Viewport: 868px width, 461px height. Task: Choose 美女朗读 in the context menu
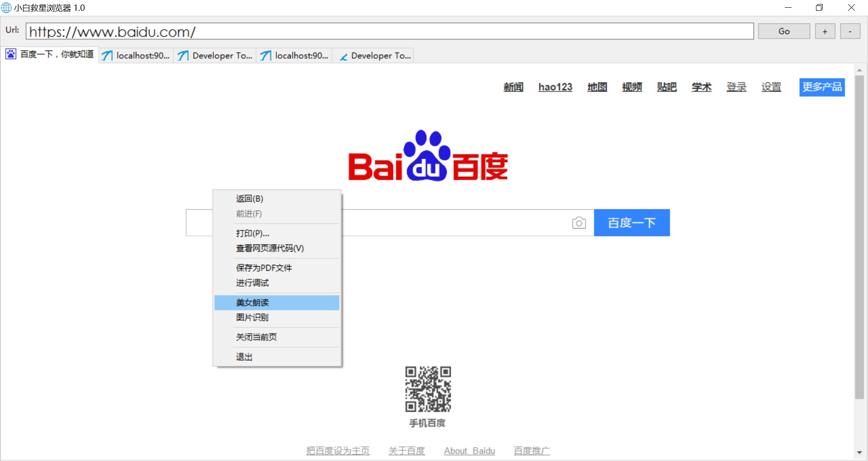277,302
